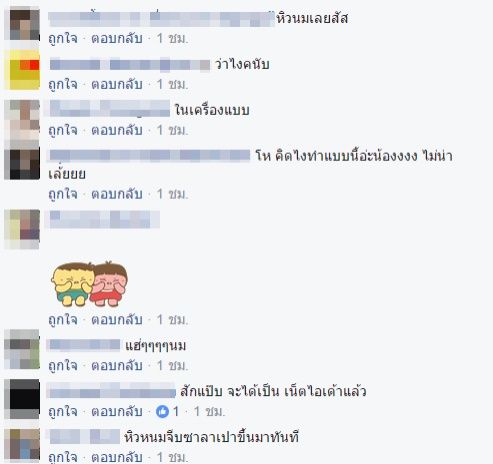Open the black avatar beside สักแป๊บ comment
493x464 pixels.
click(x=24, y=399)
